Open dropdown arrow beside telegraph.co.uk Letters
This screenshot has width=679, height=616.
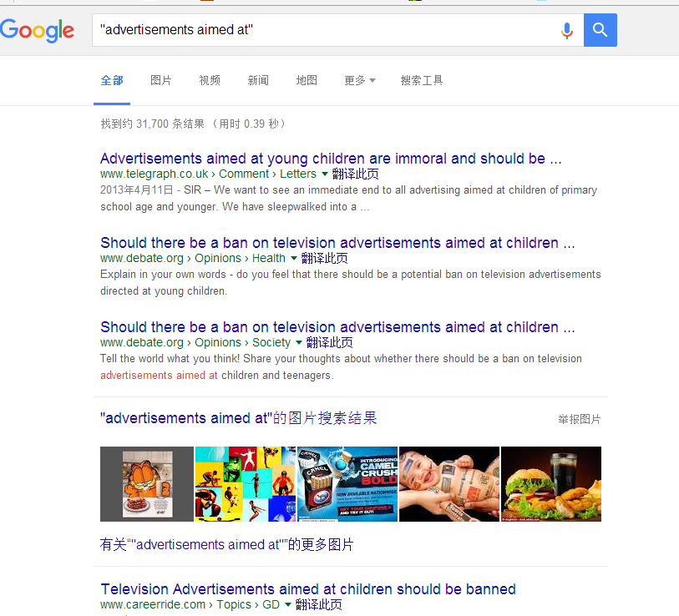click(324, 174)
